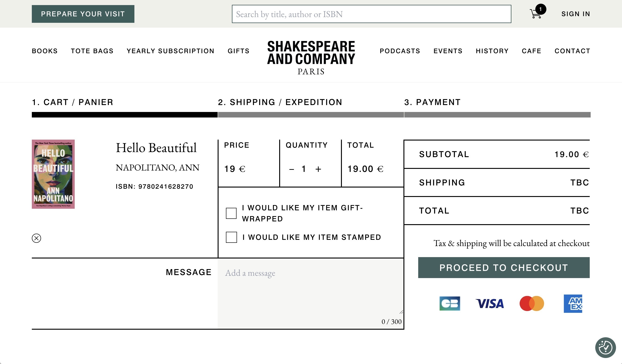Increase quantity with the plus button
Image resolution: width=622 pixels, height=364 pixels.
[318, 169]
